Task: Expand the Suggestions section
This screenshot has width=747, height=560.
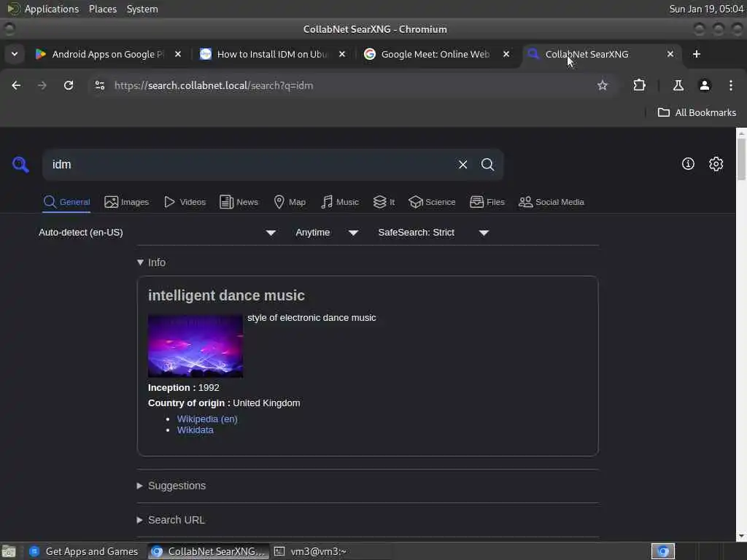Action: point(171,486)
